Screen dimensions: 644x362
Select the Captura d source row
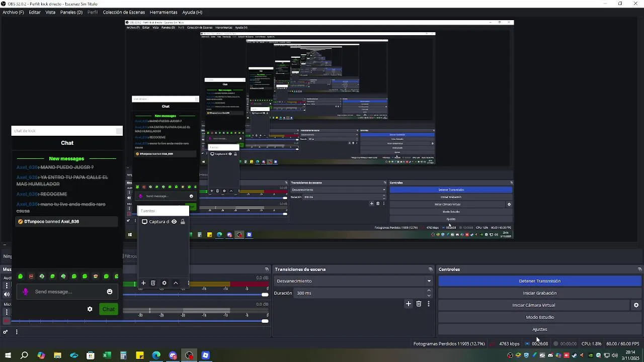click(x=164, y=222)
